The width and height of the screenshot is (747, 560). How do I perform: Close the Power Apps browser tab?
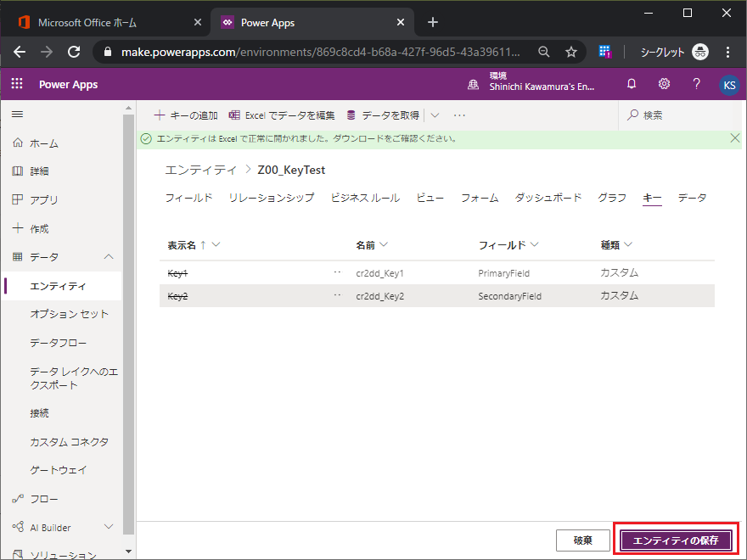[x=401, y=22]
